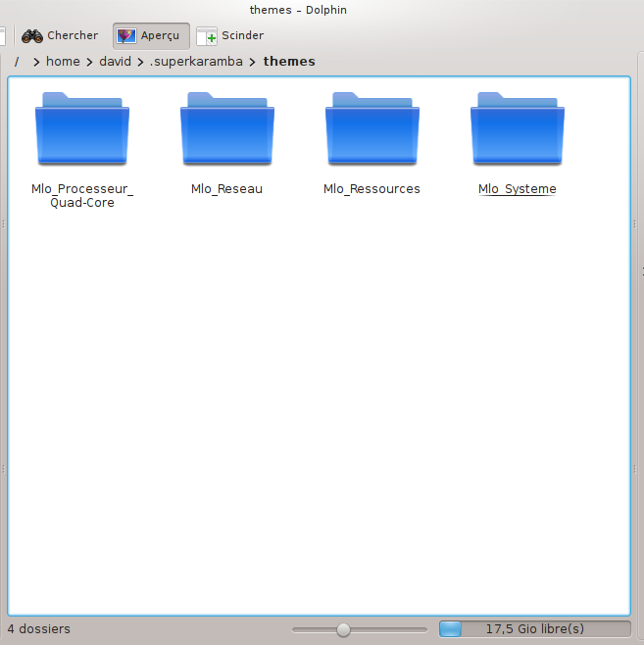Image resolution: width=644 pixels, height=645 pixels.
Task: Click themes in breadcrumb path
Action: click(289, 62)
